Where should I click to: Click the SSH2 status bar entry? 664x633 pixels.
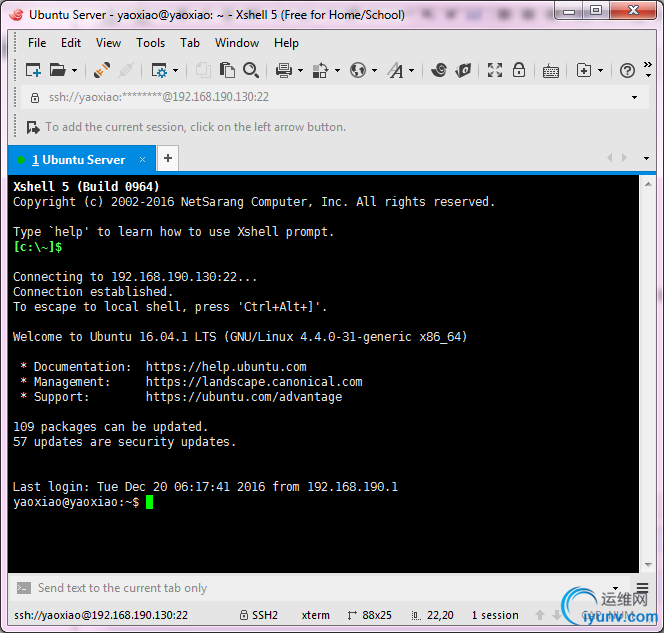coord(259,615)
